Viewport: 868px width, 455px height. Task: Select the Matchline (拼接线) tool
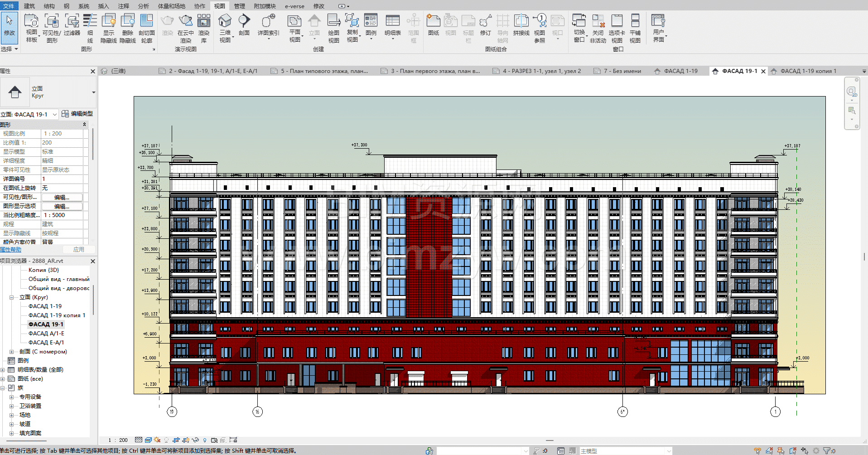(x=521, y=25)
